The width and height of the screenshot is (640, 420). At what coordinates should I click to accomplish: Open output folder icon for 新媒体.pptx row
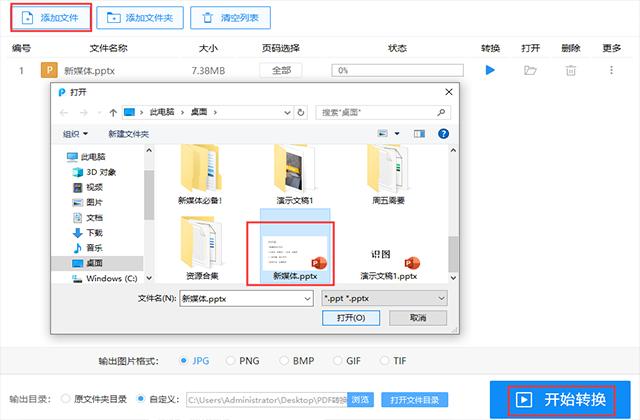[530, 70]
